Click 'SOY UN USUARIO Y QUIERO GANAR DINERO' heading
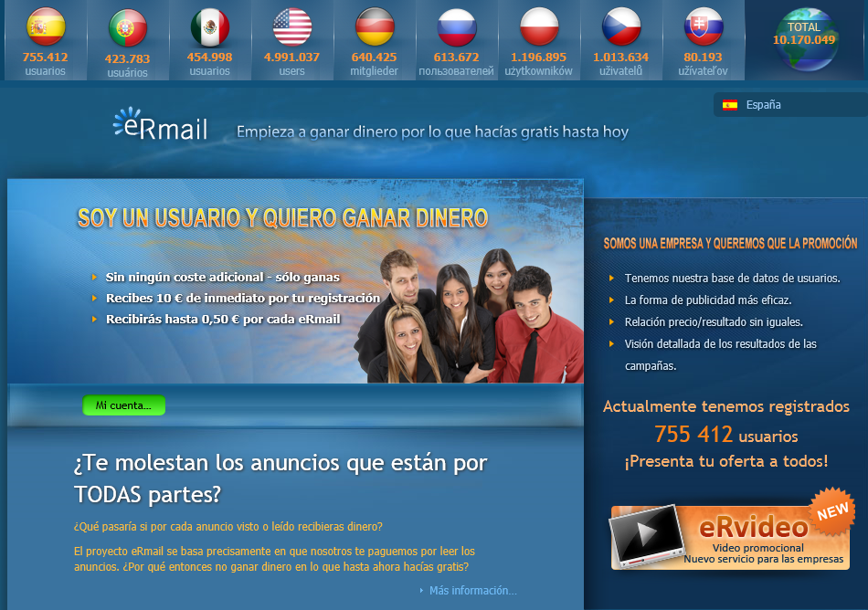Image resolution: width=868 pixels, height=610 pixels. (282, 218)
